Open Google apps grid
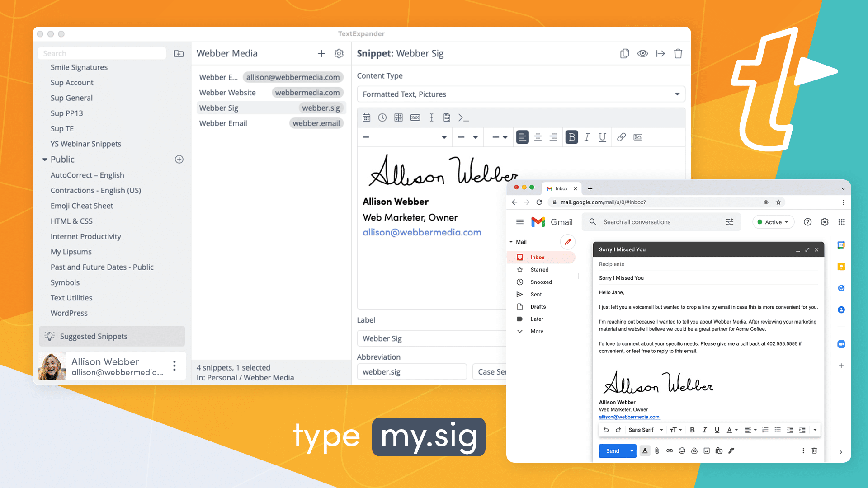Viewport: 868px width, 488px height. [x=841, y=222]
